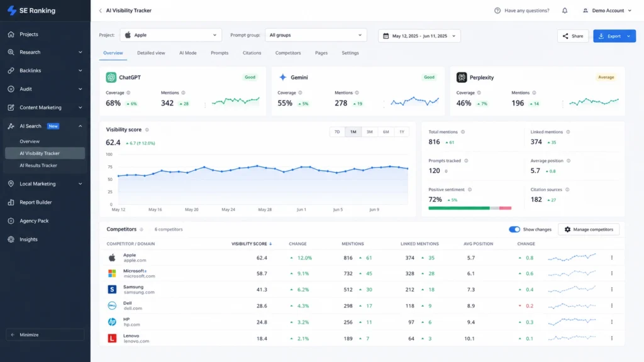Select the 1Y time range

402,132
